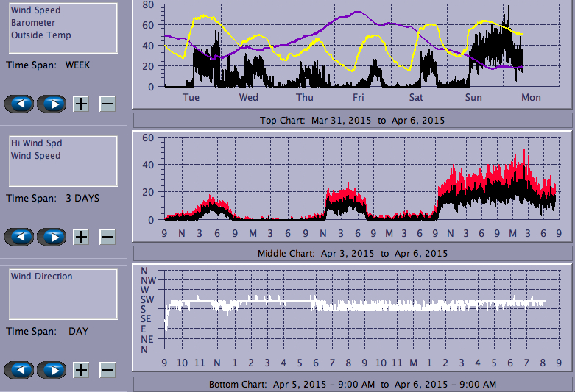Select Hi Wind Spd in the middle list
575x392 pixels.
35,143
